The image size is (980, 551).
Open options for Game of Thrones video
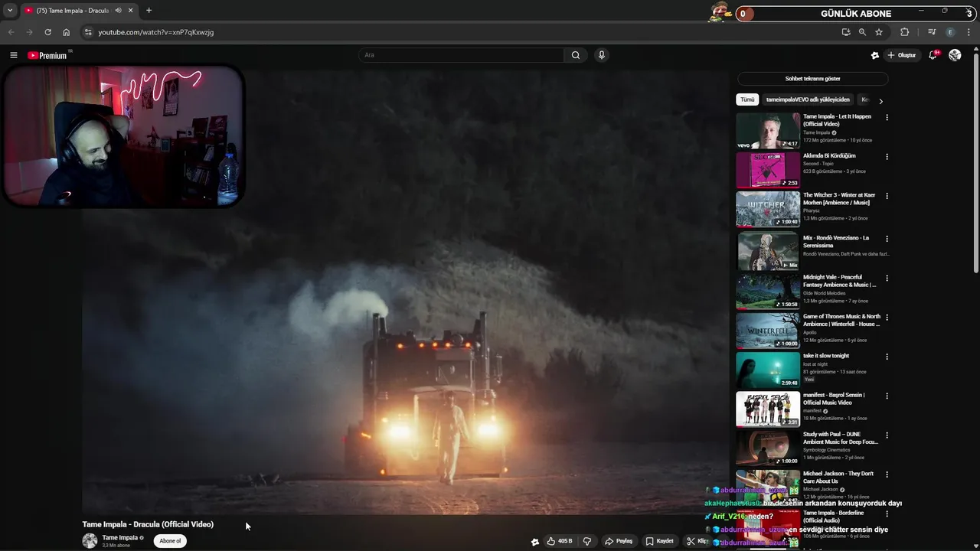887,317
